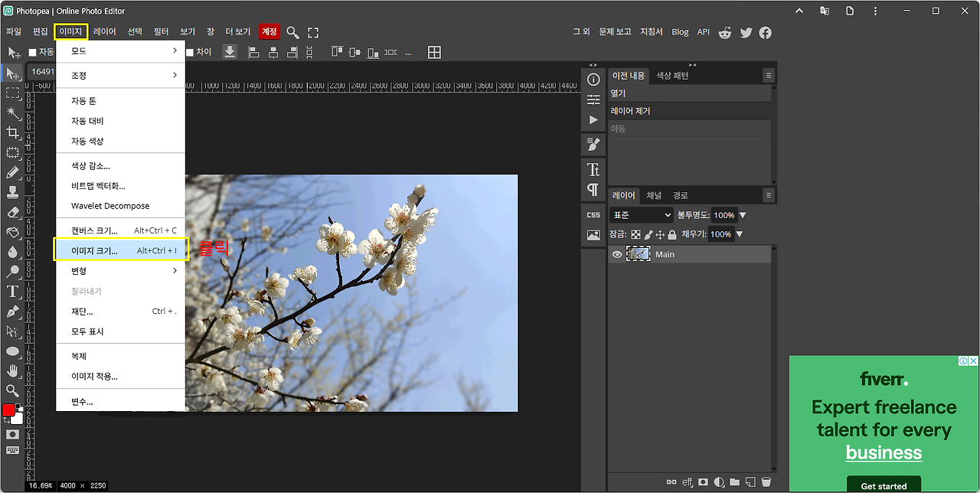Expand the 불투명도 opacity slider arrow
Image resolution: width=980 pixels, height=493 pixels.
[x=742, y=215]
